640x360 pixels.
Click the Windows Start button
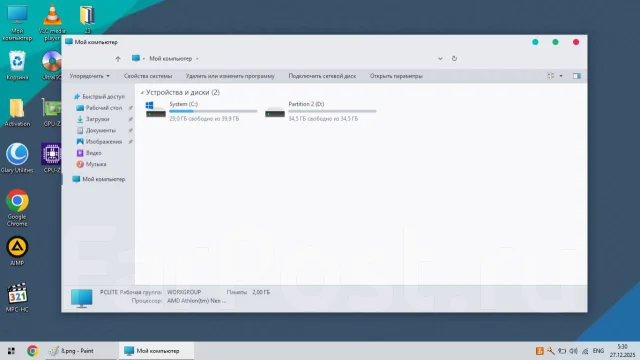pos(11,351)
